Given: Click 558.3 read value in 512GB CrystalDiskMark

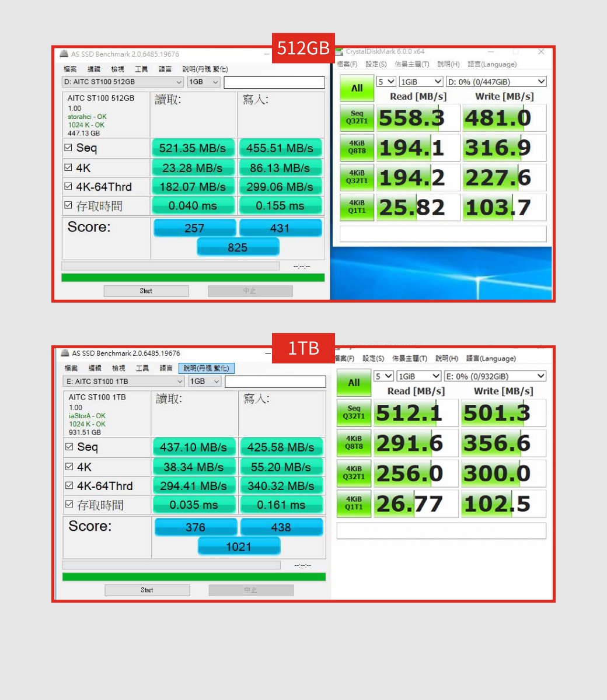Looking at the screenshot, I should pos(417,118).
